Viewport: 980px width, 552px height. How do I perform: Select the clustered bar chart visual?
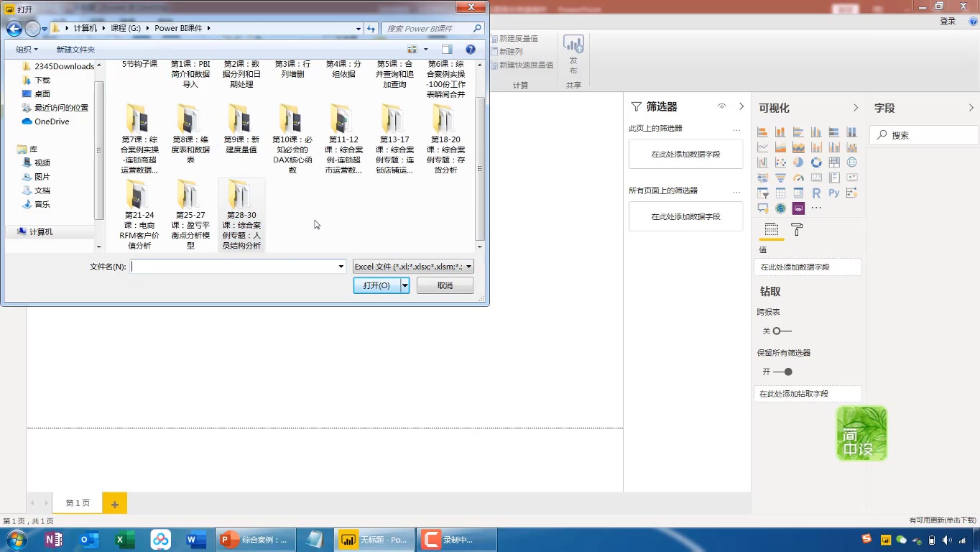[x=798, y=132]
